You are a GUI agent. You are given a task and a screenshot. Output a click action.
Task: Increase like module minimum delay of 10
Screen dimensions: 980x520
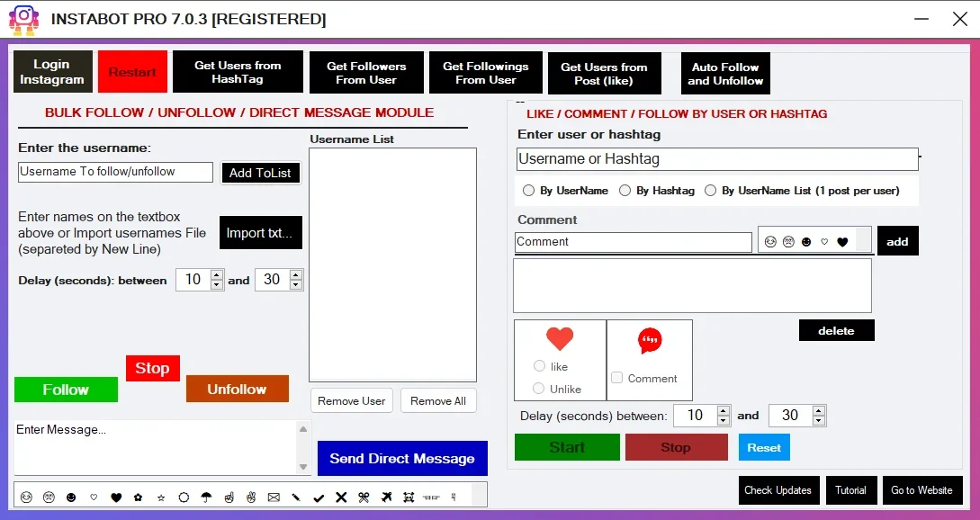724,410
